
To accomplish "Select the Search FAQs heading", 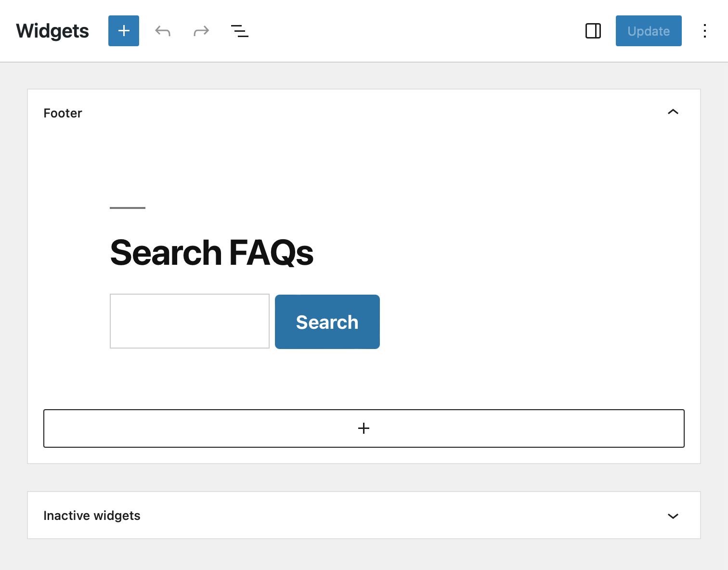I will [x=212, y=253].
